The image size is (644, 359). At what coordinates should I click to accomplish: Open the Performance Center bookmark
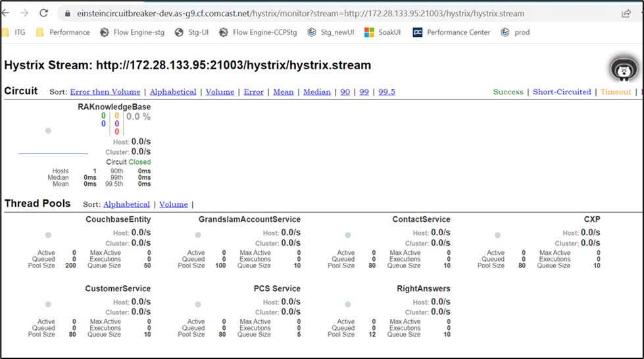[451, 32]
